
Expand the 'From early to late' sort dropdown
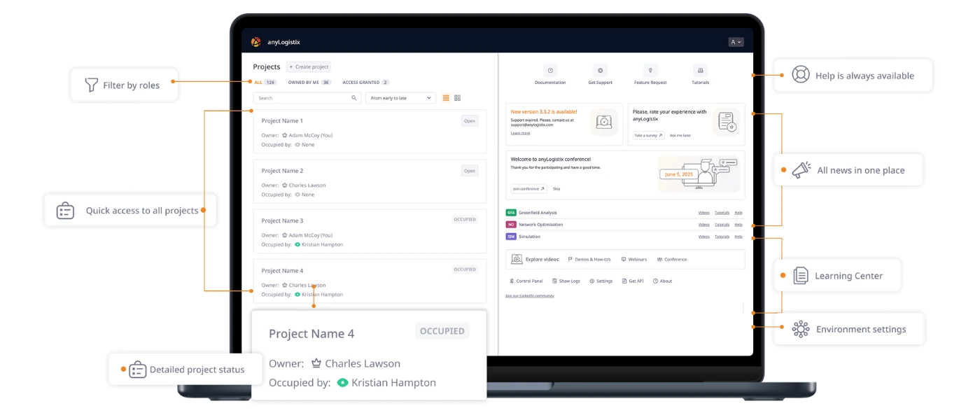pos(401,98)
